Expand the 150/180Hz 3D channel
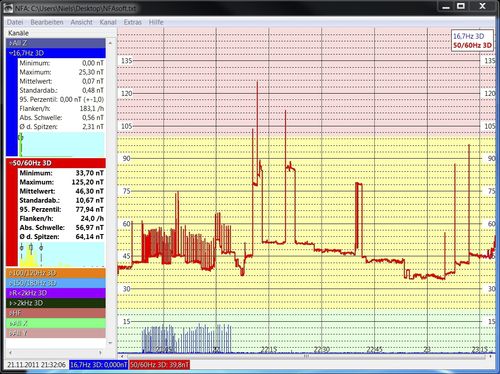Viewport: 500px width, 374px height. pyautogui.click(x=56, y=283)
